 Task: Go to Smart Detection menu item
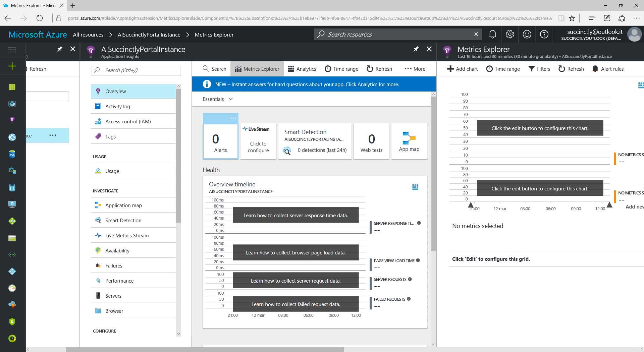tap(133, 220)
